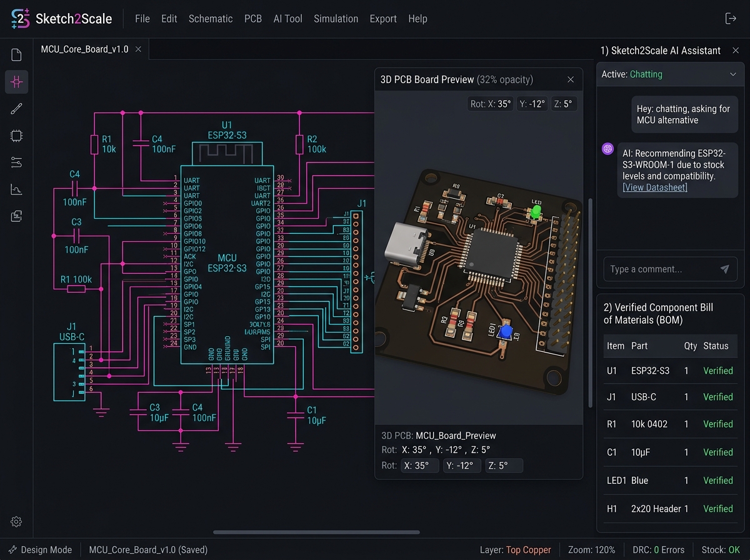750x560 pixels.
Task: Open the new document sidebar icon
Action: tap(17, 55)
